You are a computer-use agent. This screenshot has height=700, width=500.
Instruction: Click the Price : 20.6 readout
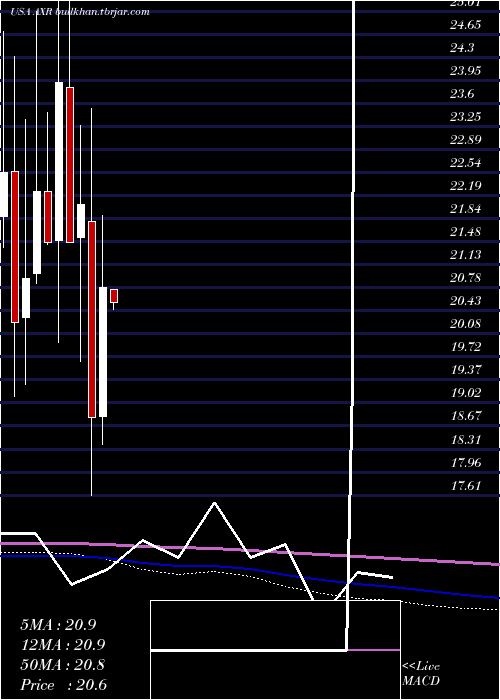tap(63, 685)
